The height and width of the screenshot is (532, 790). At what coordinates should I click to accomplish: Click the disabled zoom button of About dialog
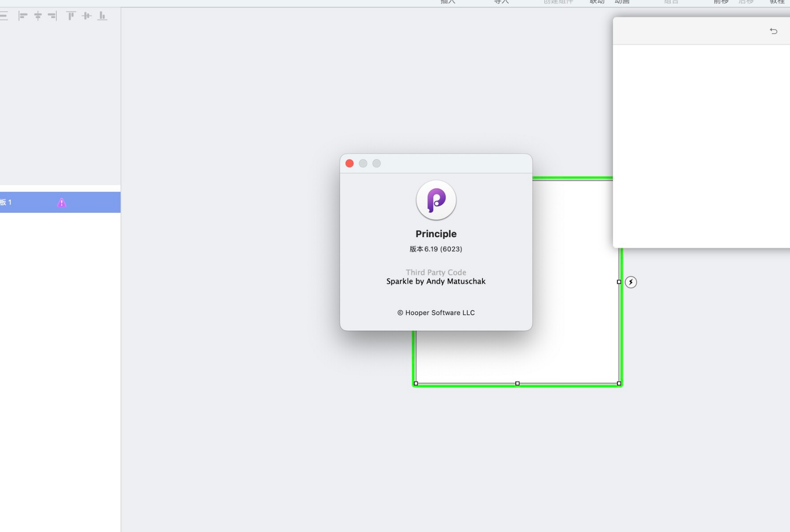377,163
